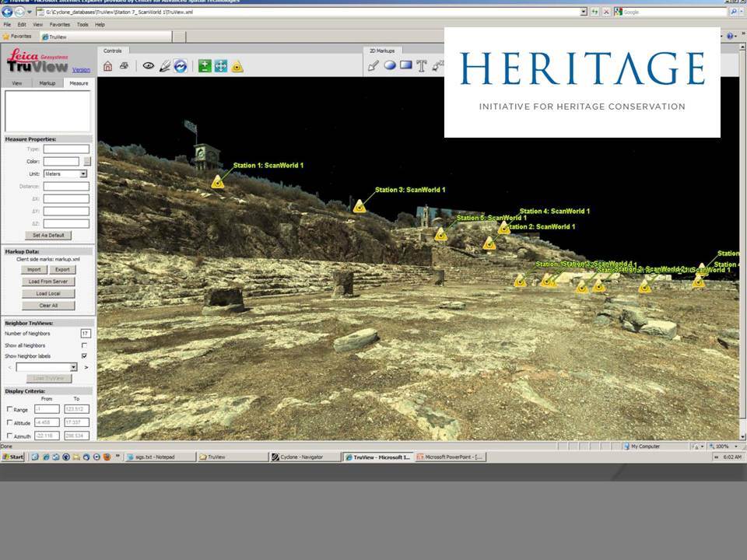Click the Set As Default button
This screenshot has height=560, width=747.
[x=48, y=235]
